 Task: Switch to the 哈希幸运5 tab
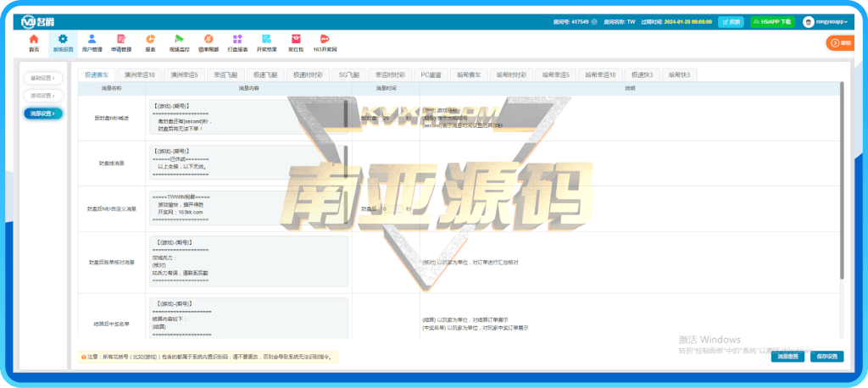[x=556, y=75]
